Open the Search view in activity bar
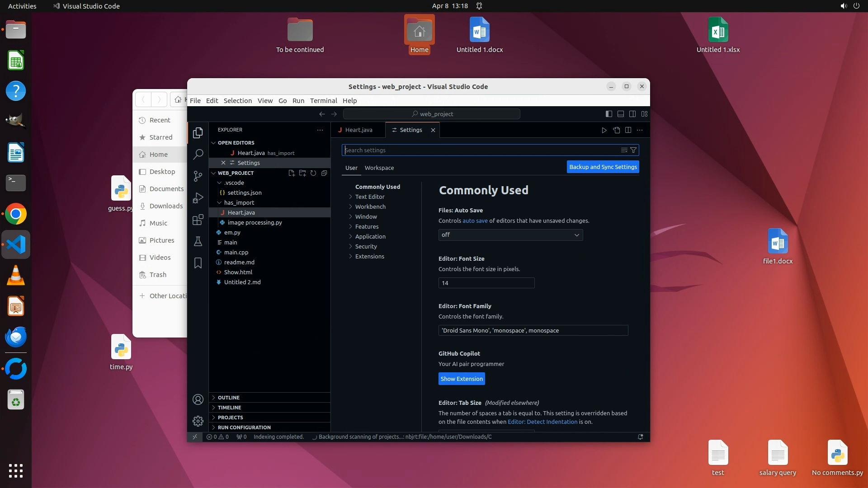 coord(198,155)
